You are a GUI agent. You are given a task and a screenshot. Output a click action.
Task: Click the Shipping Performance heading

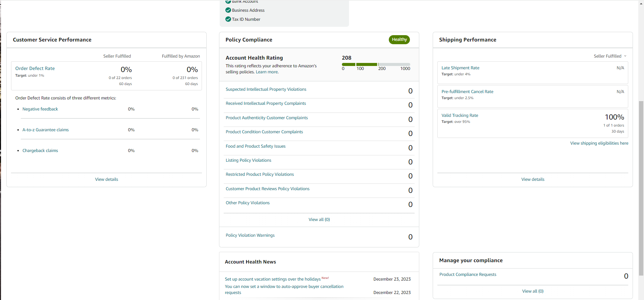point(468,40)
